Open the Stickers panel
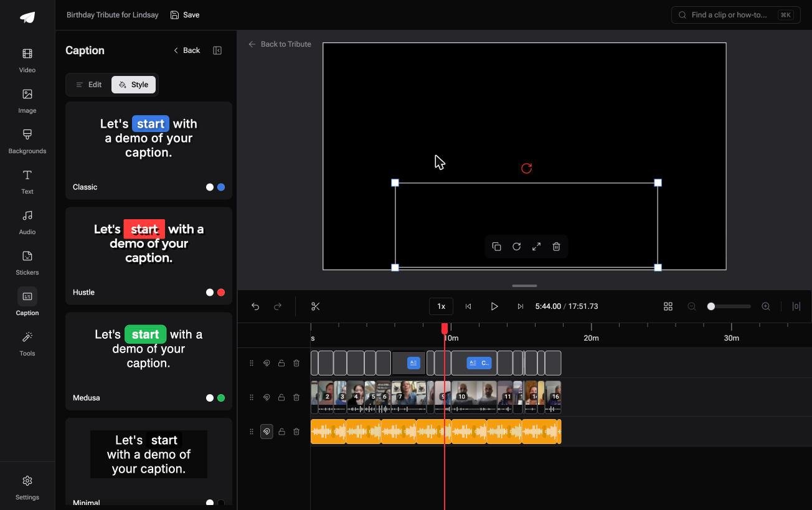Screen dimensions: 812x510 tap(27, 263)
